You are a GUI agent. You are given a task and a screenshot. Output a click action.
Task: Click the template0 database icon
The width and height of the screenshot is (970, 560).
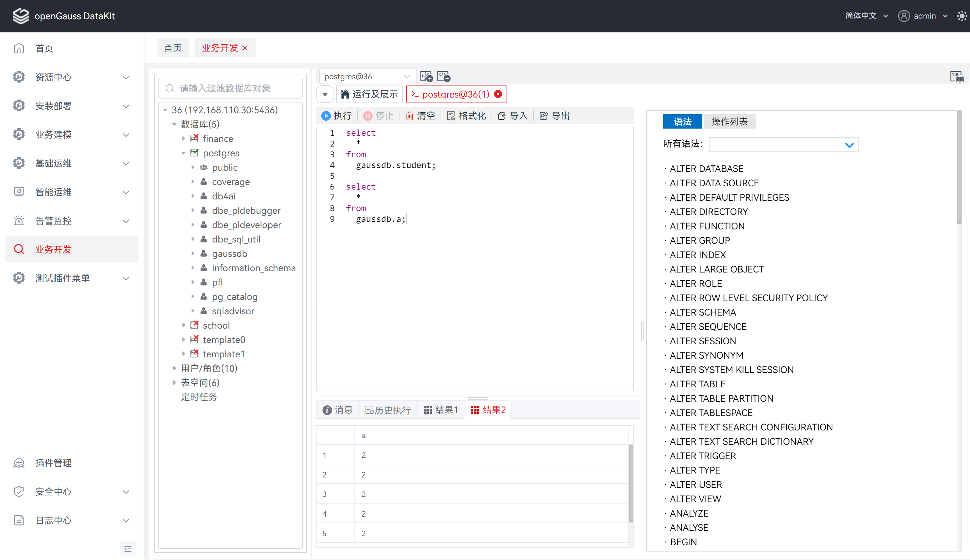coord(195,339)
